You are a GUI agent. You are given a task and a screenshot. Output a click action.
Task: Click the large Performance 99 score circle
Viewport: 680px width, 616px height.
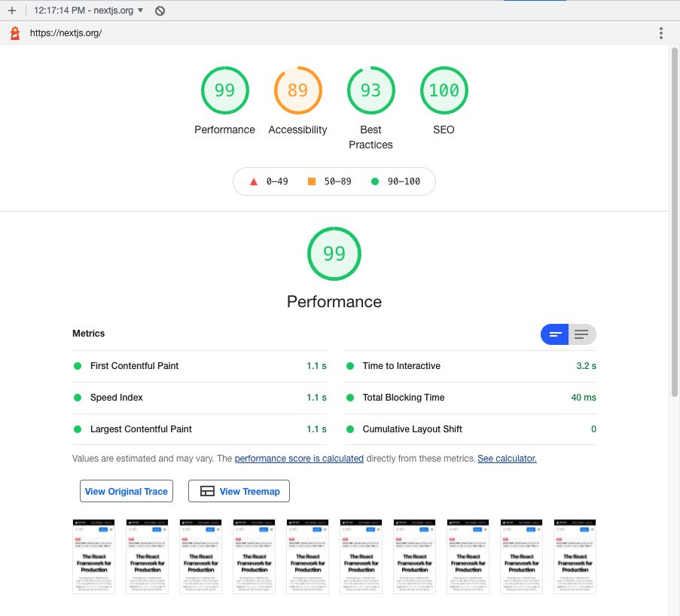(x=334, y=254)
